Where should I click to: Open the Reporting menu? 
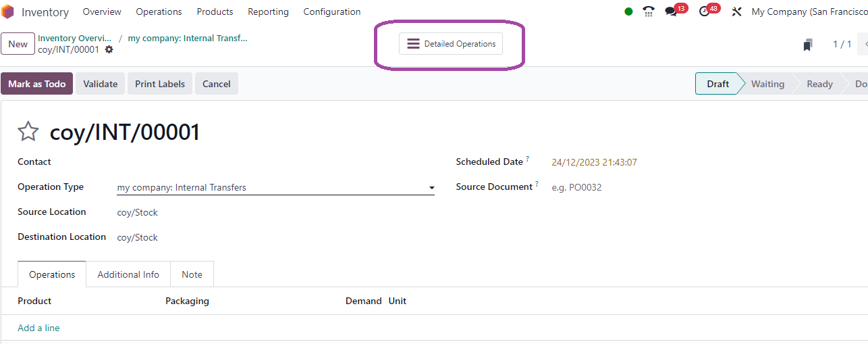pyautogui.click(x=268, y=11)
